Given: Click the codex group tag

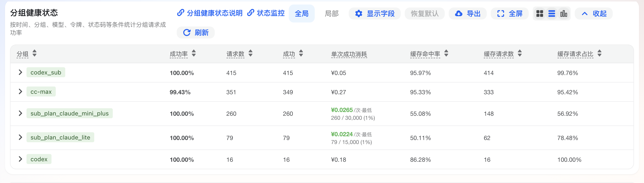Looking at the screenshot, I should pos(39,159).
